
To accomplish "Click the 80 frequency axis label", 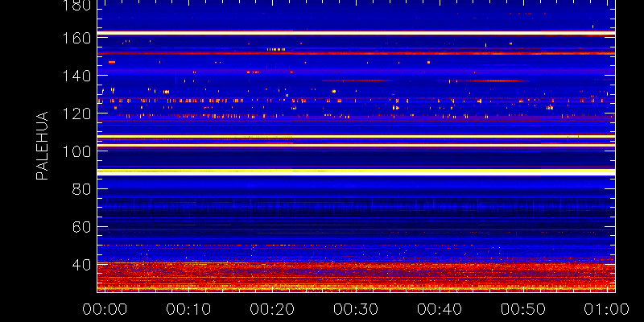I will 81,189.
